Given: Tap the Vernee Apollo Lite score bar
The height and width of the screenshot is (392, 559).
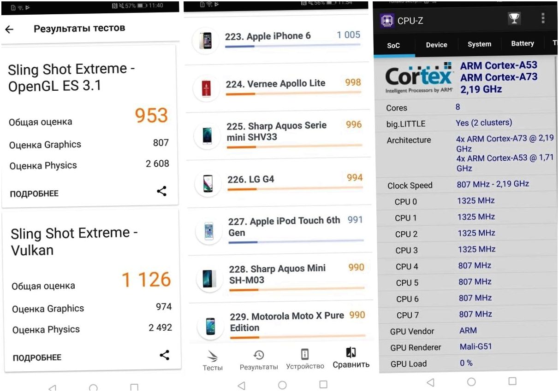Looking at the screenshot, I should [293, 94].
